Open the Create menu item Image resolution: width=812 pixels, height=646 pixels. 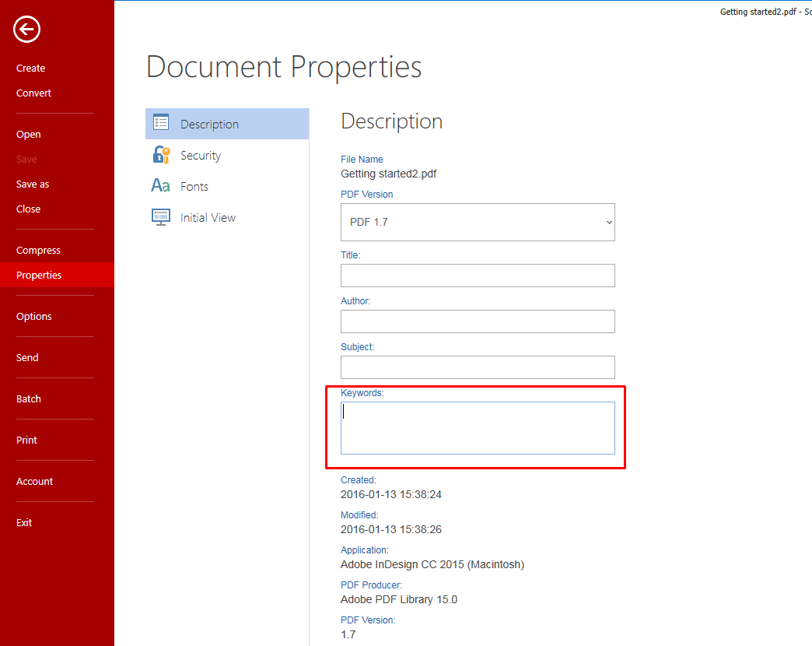click(30, 68)
